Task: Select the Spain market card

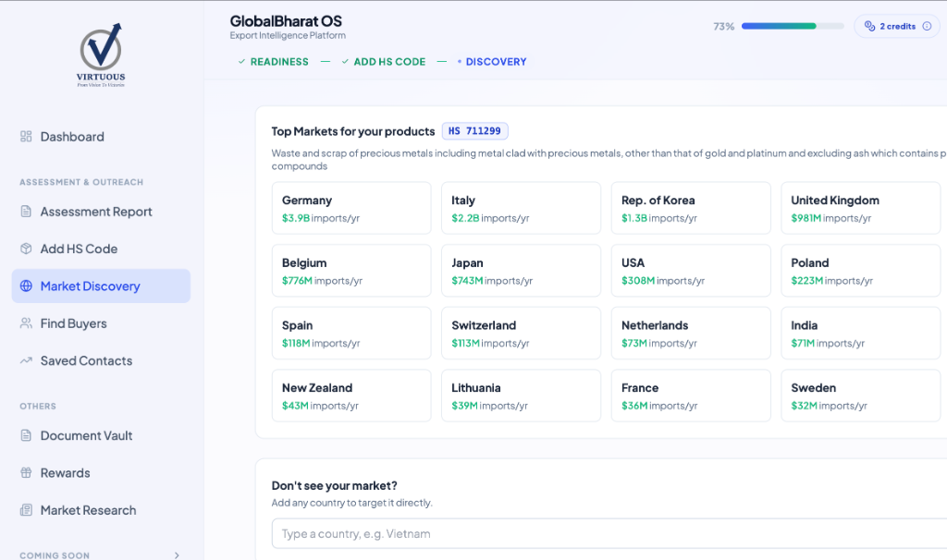Action: point(351,333)
